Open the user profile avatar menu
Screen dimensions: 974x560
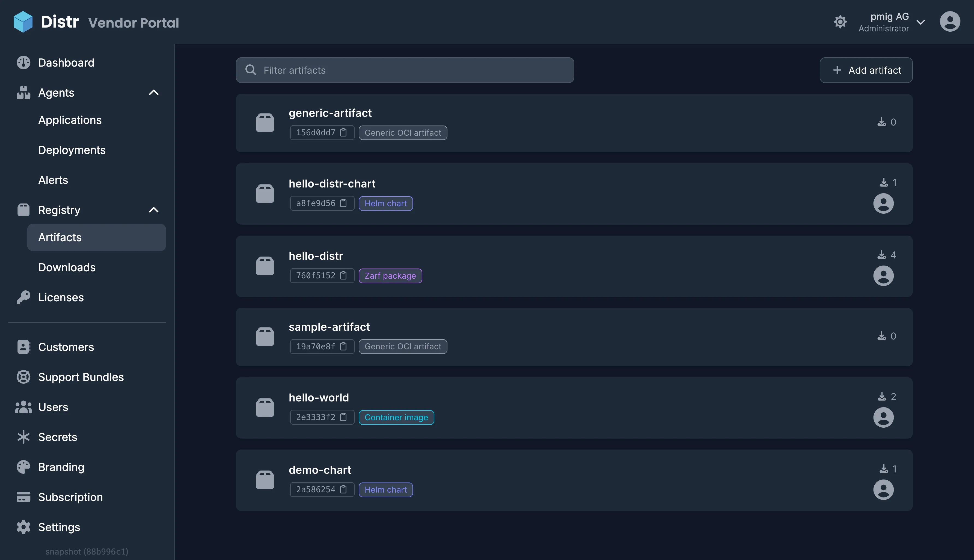(x=950, y=22)
